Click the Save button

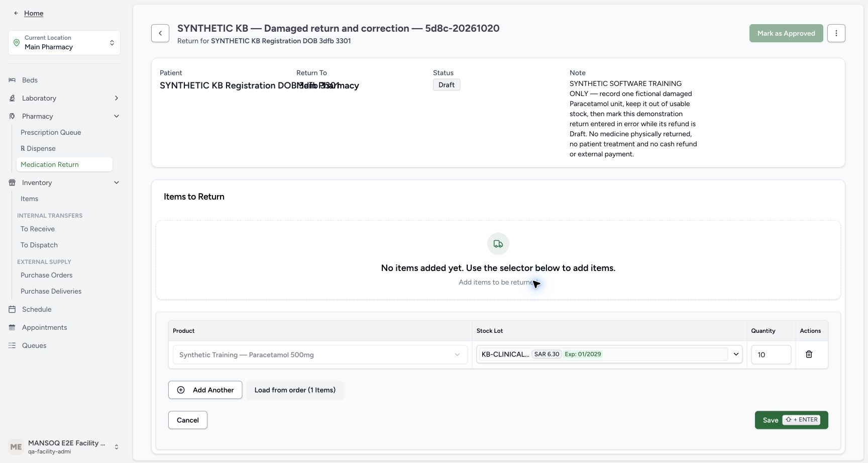pyautogui.click(x=791, y=420)
